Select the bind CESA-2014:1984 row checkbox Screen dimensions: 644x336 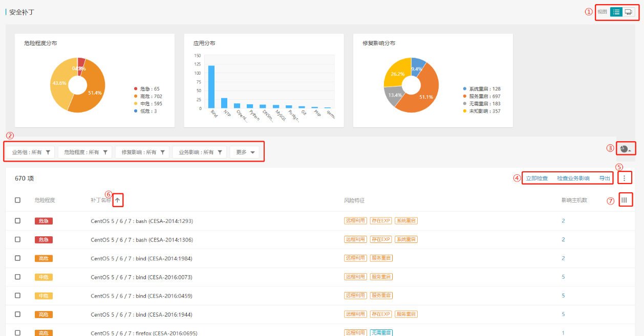click(x=17, y=258)
